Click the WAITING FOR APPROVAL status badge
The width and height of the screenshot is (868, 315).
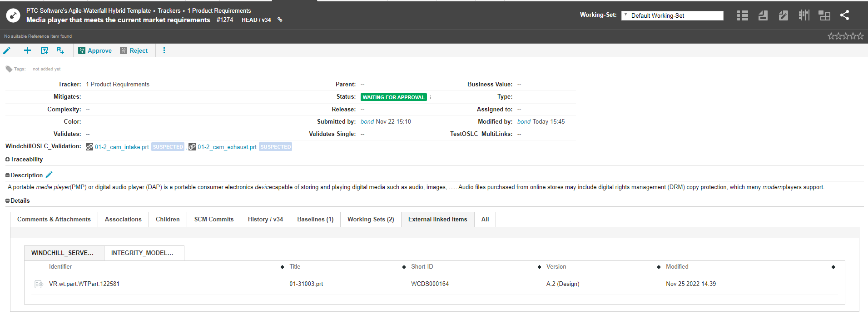(394, 97)
